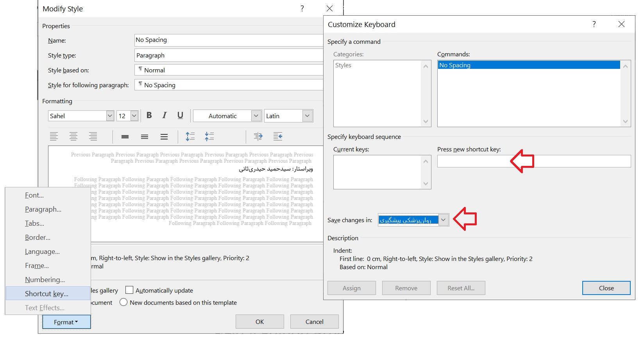Viewport: 644px width, 338px height.
Task: Decrease paragraph spacing icon
Action: coord(209,136)
